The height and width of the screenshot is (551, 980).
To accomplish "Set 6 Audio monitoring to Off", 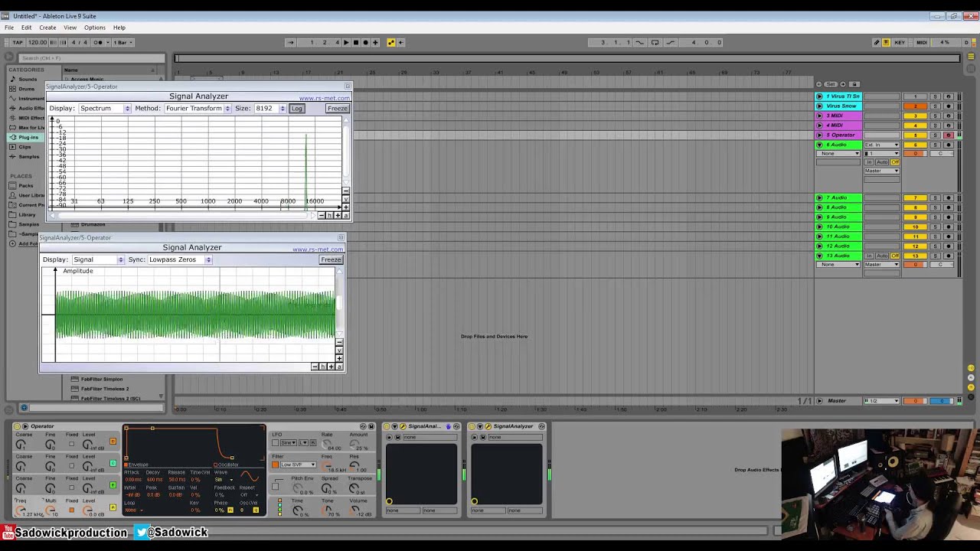I will click(895, 162).
